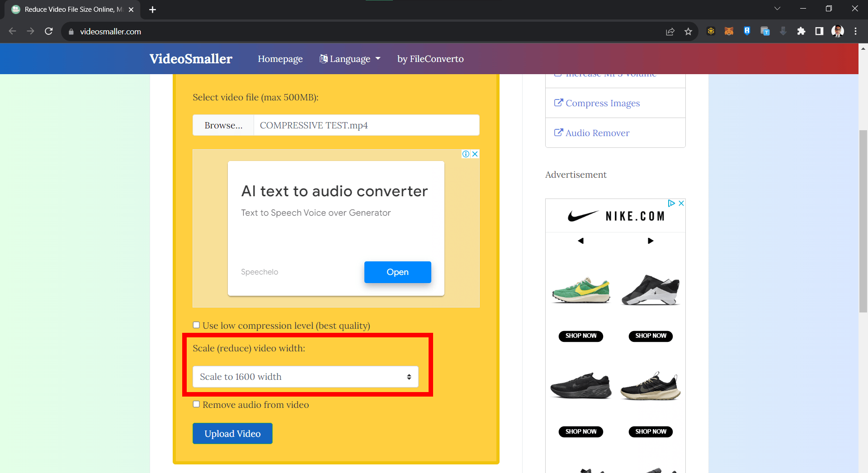868x473 pixels.
Task: Check the Remove audio from video option
Action: [x=196, y=404]
